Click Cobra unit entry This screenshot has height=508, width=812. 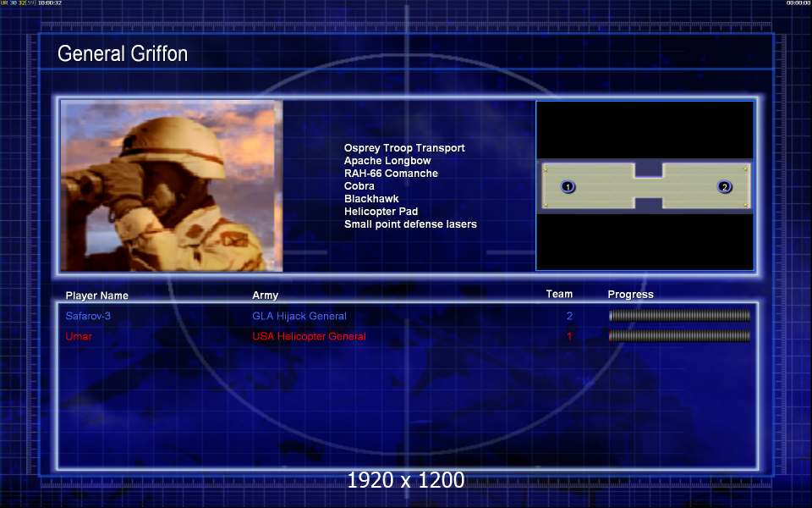(x=359, y=186)
